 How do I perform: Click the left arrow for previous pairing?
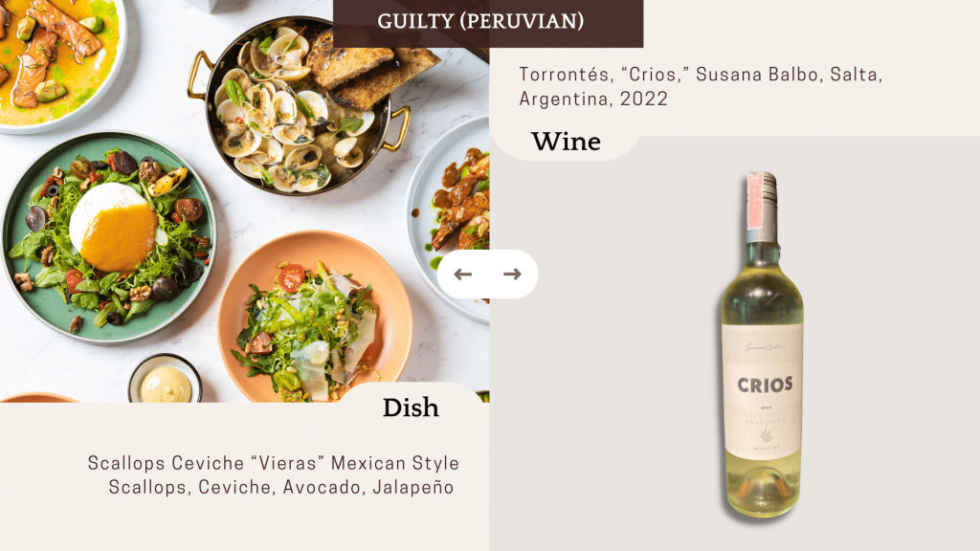[462, 275]
